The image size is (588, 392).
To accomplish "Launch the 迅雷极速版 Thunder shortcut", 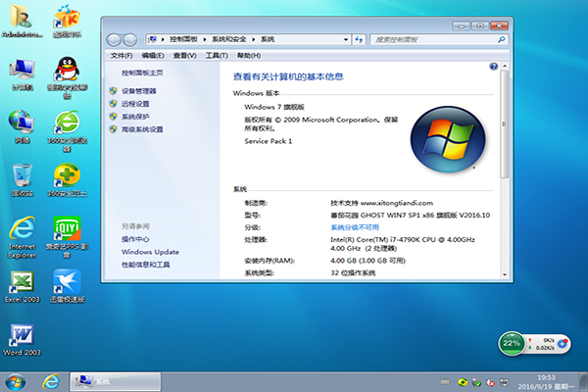I will [67, 286].
